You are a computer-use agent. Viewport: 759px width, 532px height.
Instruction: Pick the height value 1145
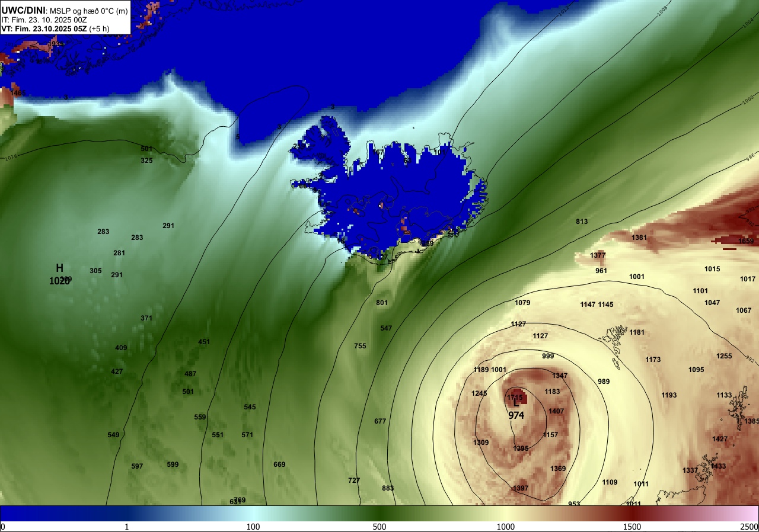click(606, 305)
